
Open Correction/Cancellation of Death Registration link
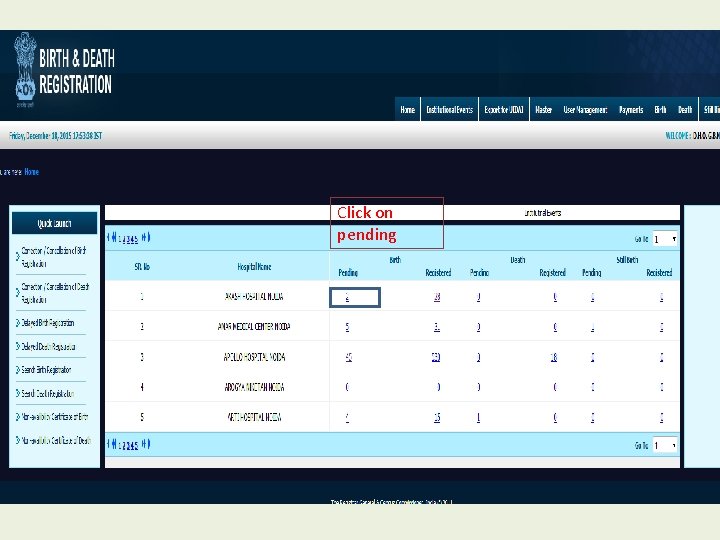click(55, 293)
